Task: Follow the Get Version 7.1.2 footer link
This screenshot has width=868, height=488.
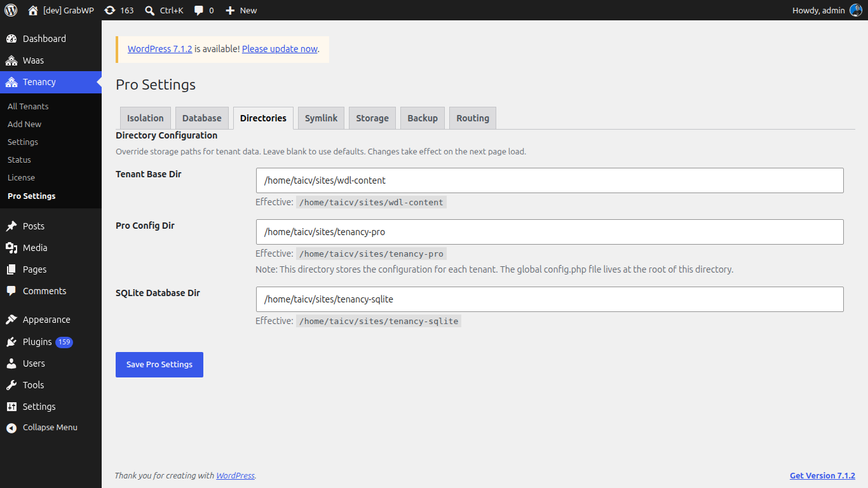Action: pyautogui.click(x=822, y=475)
